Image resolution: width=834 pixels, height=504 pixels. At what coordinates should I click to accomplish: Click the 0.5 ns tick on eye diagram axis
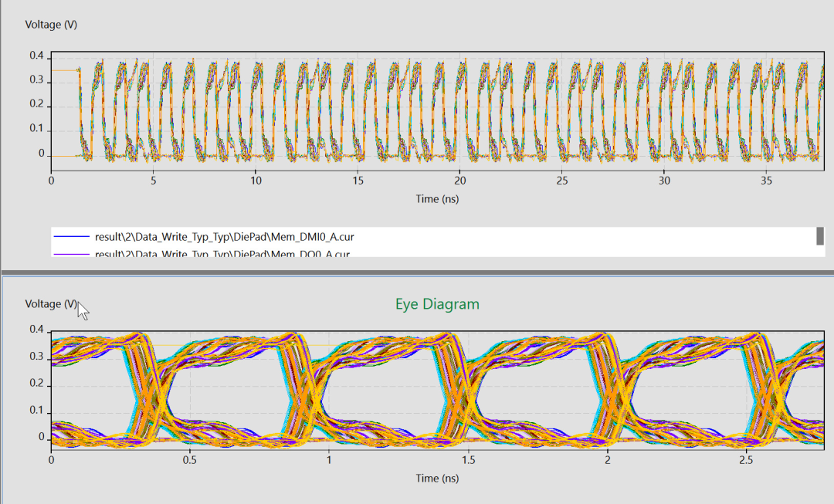(x=190, y=460)
